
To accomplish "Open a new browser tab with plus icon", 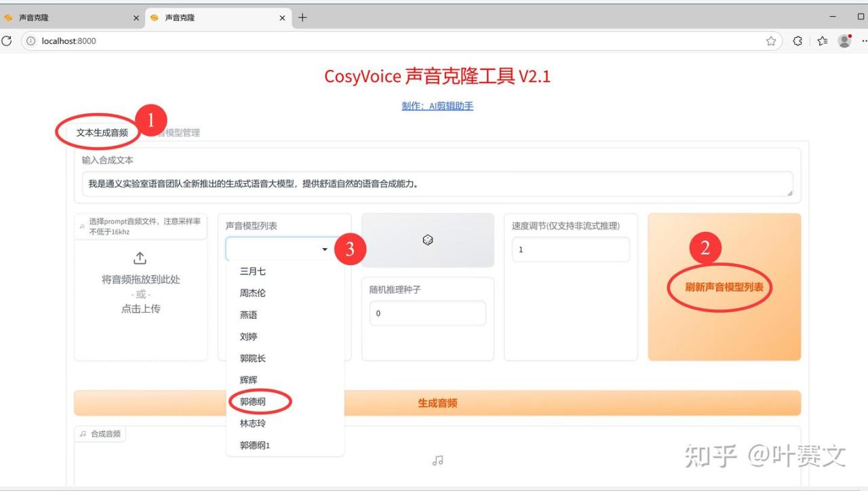I will click(x=302, y=18).
